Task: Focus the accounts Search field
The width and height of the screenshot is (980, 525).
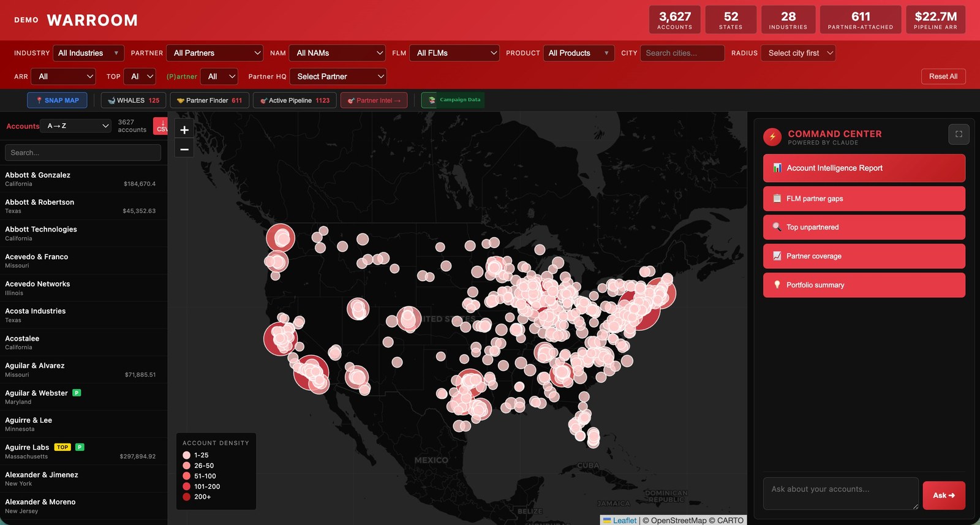Action: pos(83,153)
